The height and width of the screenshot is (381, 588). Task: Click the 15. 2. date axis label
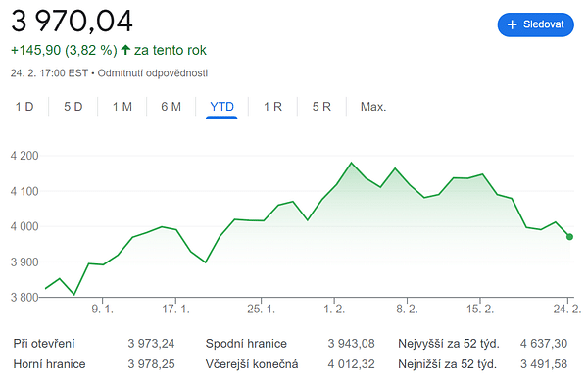point(480,310)
